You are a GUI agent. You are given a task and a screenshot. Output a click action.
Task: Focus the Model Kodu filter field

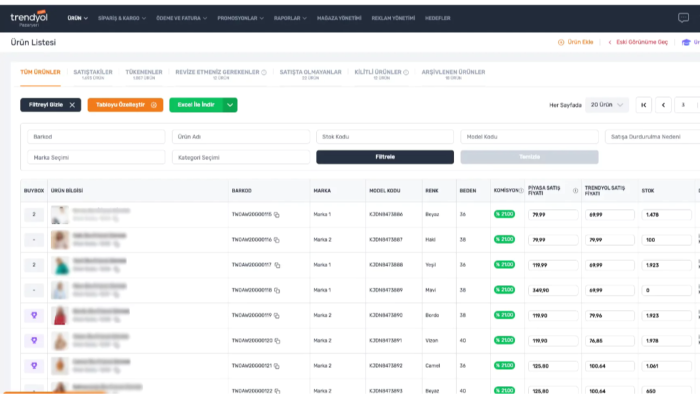pos(529,137)
